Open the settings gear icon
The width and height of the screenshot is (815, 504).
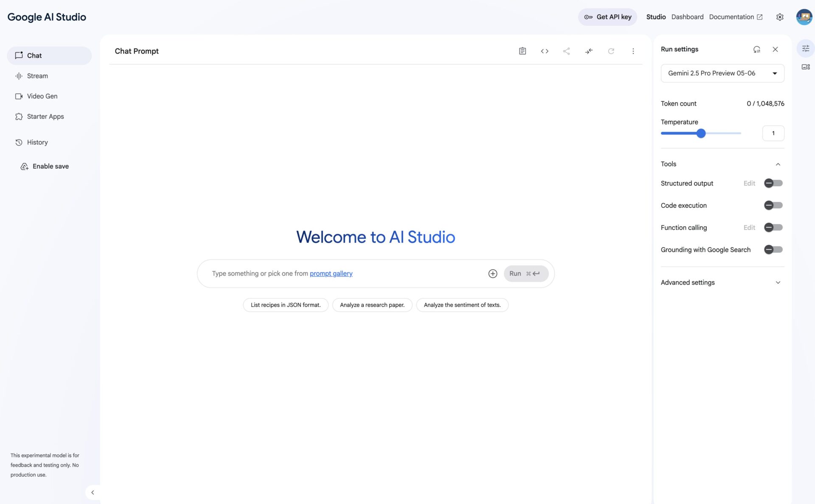[x=779, y=17]
